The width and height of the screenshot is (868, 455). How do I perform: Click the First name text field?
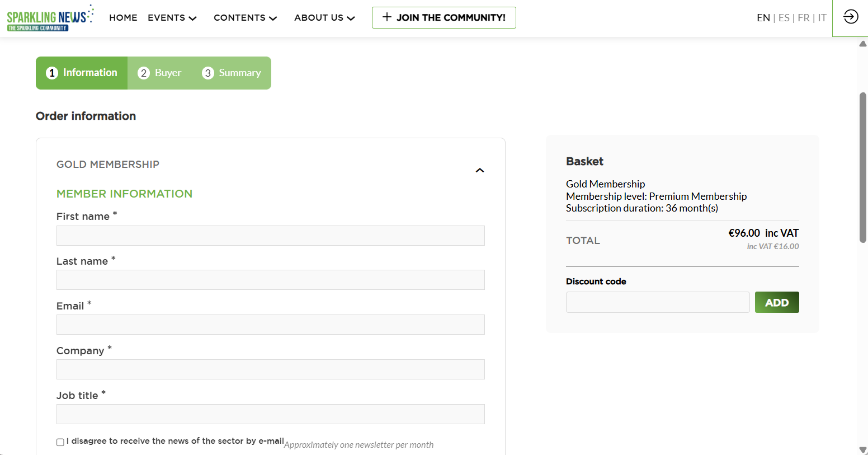pos(270,236)
